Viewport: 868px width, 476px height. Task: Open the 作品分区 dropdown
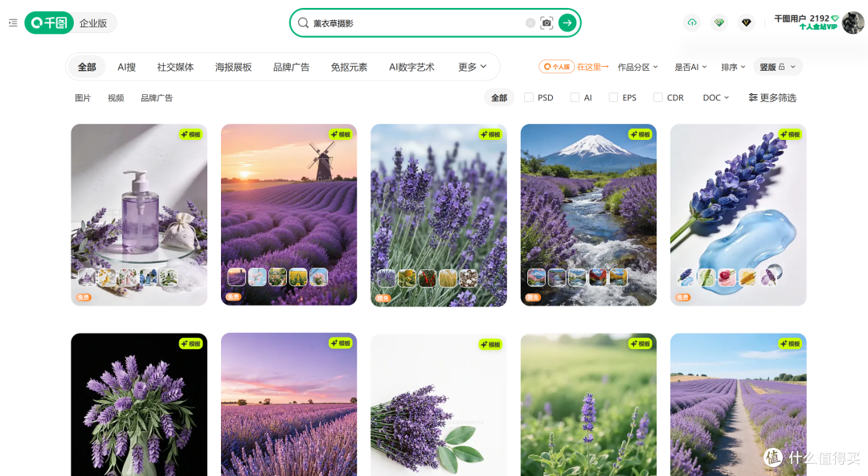click(x=637, y=67)
